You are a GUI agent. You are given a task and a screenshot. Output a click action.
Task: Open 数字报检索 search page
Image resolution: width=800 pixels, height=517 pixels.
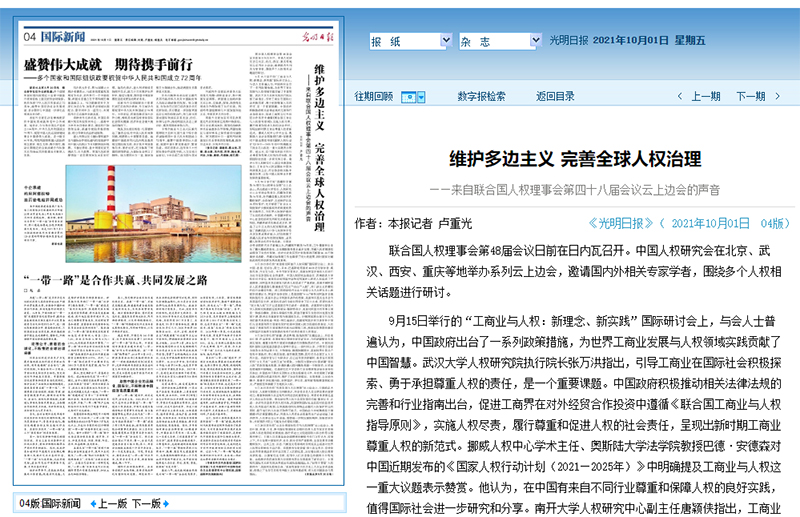481,97
